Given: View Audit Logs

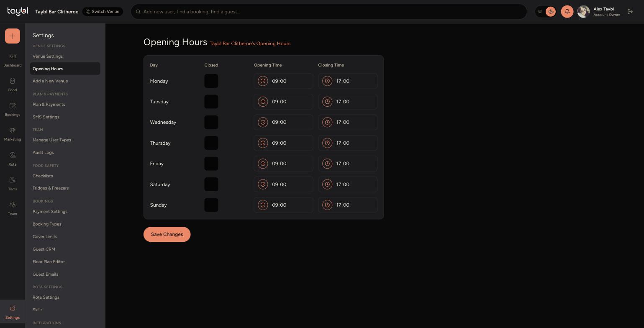Looking at the screenshot, I should pyautogui.click(x=43, y=153).
